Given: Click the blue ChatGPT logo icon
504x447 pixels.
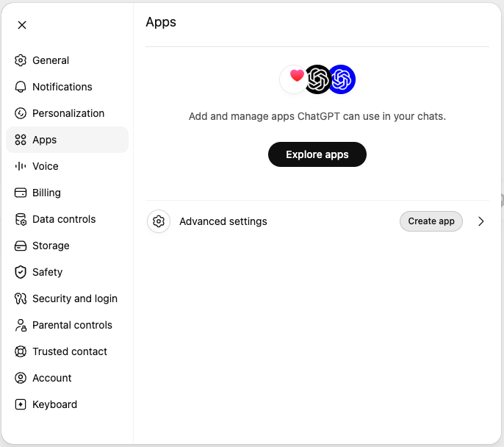Looking at the screenshot, I should coord(342,79).
